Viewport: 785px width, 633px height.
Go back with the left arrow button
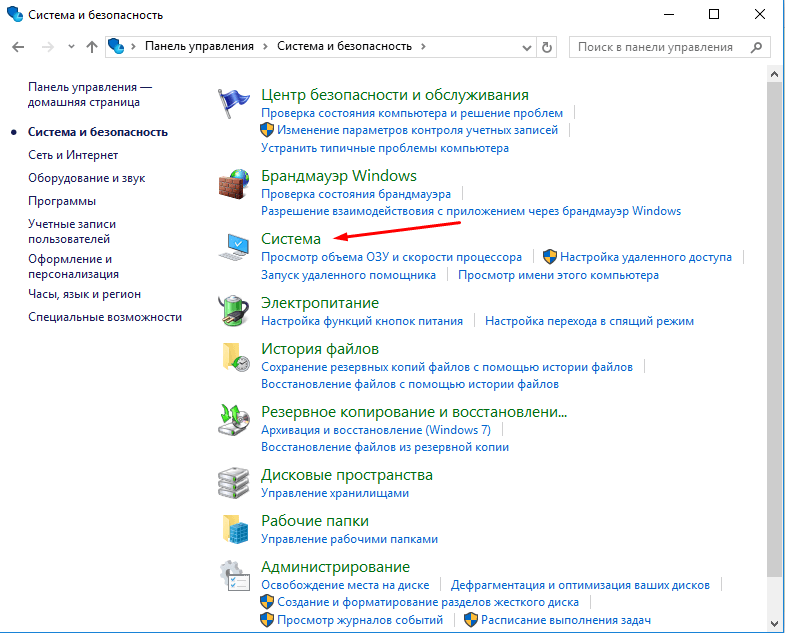(x=18, y=47)
